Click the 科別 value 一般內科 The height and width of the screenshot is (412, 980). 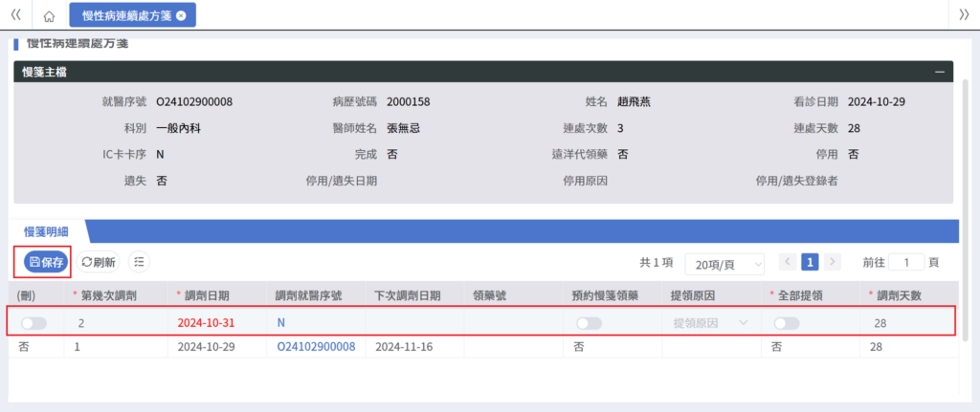click(x=179, y=128)
